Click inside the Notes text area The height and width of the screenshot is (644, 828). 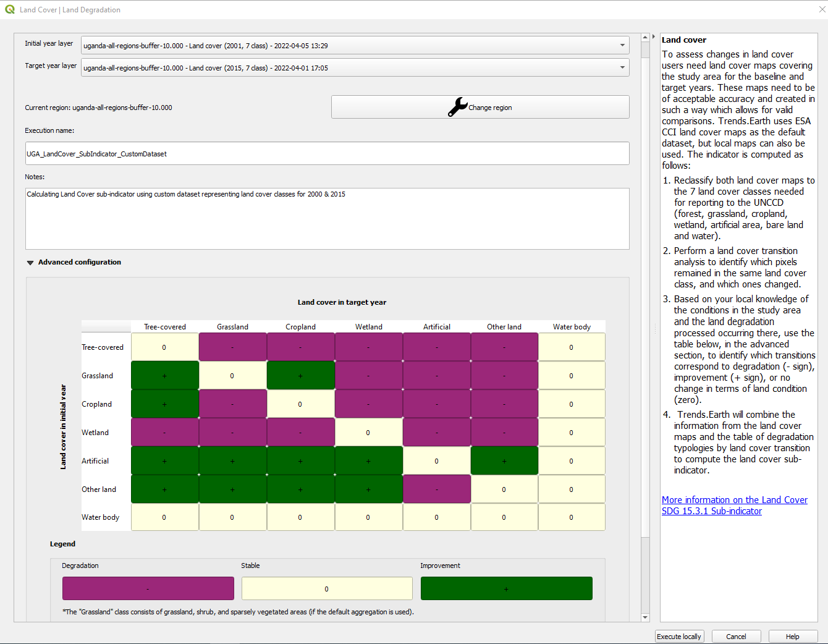(327, 218)
